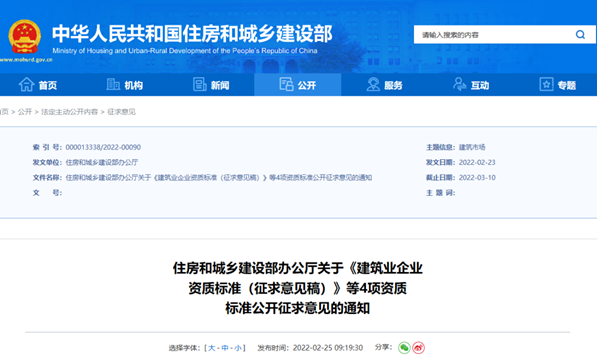Share via the green WeChat icon

click(404, 347)
